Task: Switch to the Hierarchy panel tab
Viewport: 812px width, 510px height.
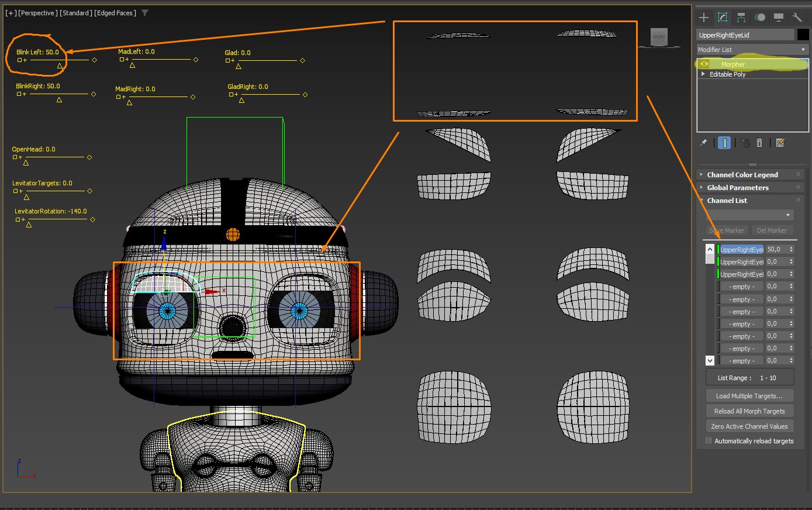Action: click(x=741, y=18)
